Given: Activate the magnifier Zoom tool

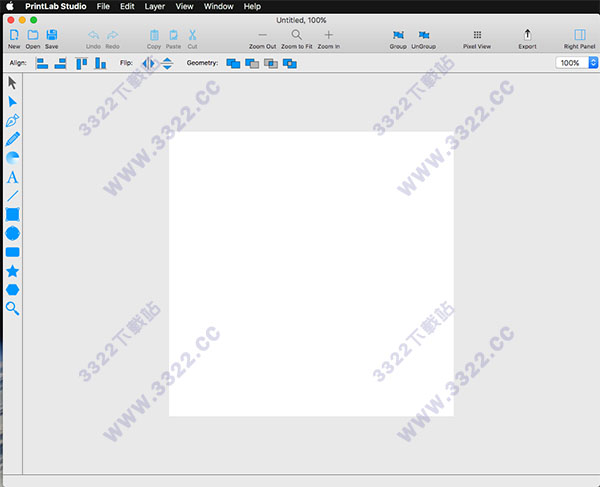Looking at the screenshot, I should click(x=12, y=308).
